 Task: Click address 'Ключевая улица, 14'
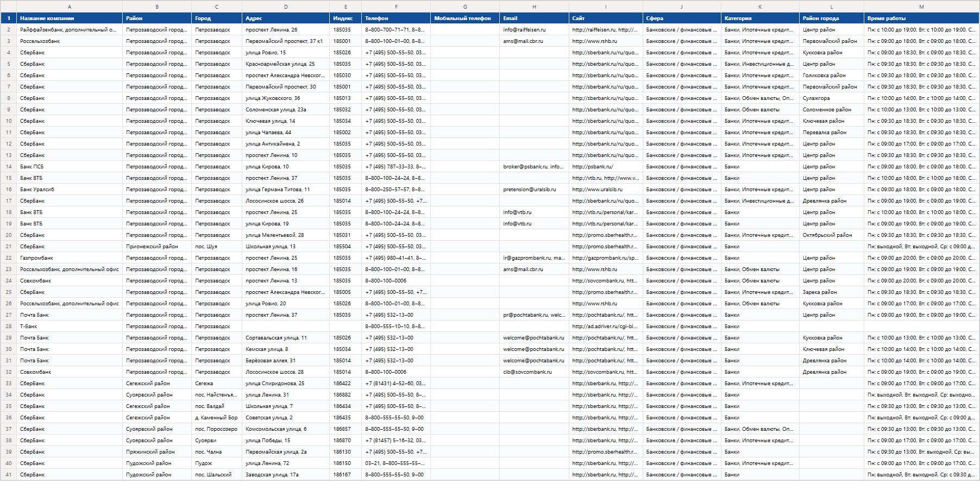[x=286, y=121]
